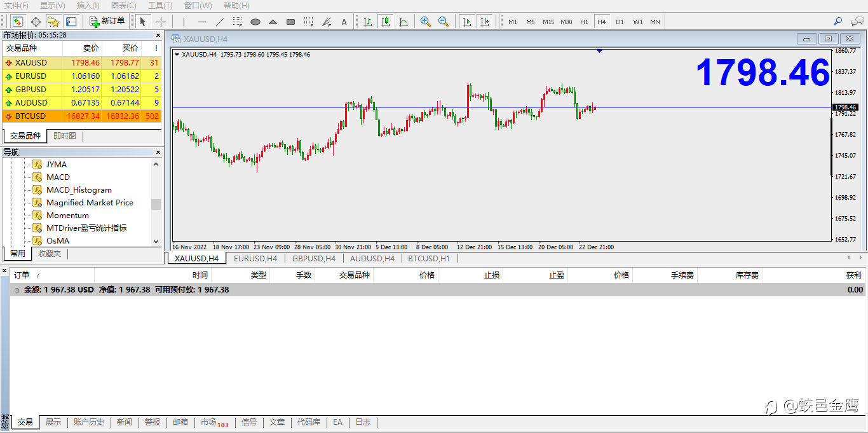
Task: Switch navigator to 收藏夹 tab
Action: click(50, 254)
